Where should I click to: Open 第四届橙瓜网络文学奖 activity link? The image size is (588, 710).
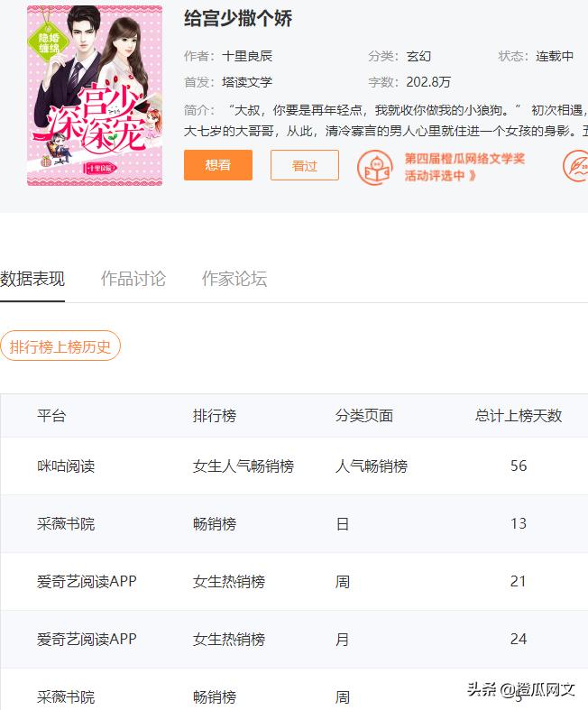[464, 167]
